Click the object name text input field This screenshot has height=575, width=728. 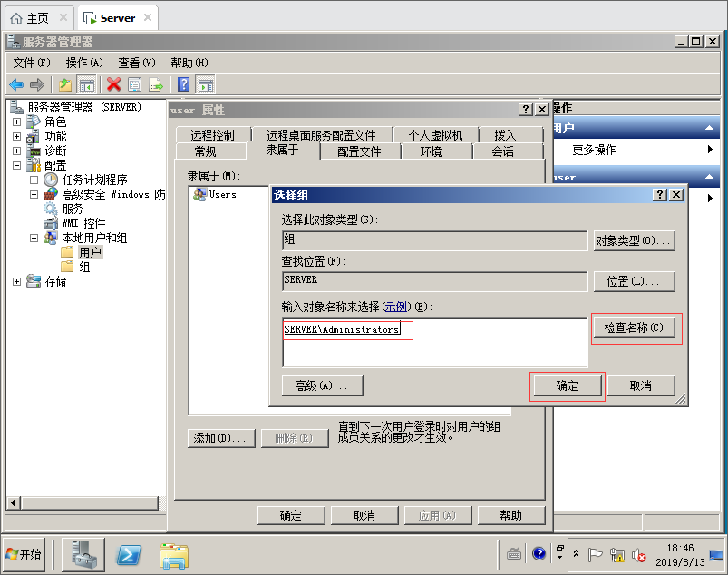(433, 342)
